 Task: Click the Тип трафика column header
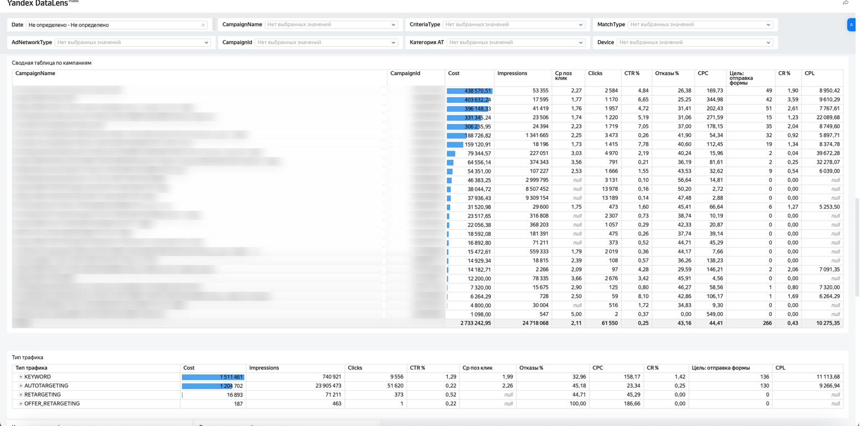[x=32, y=368]
